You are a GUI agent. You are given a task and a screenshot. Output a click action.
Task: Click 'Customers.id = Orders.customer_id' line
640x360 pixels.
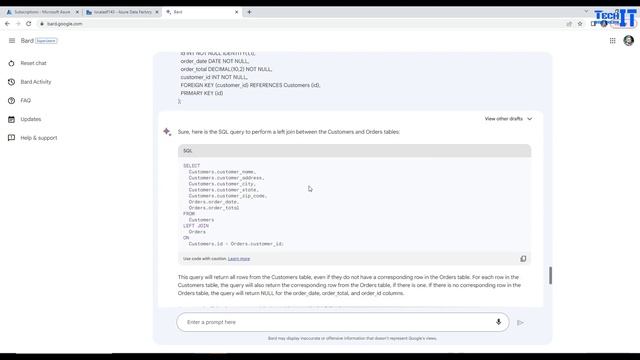pyautogui.click(x=236, y=244)
